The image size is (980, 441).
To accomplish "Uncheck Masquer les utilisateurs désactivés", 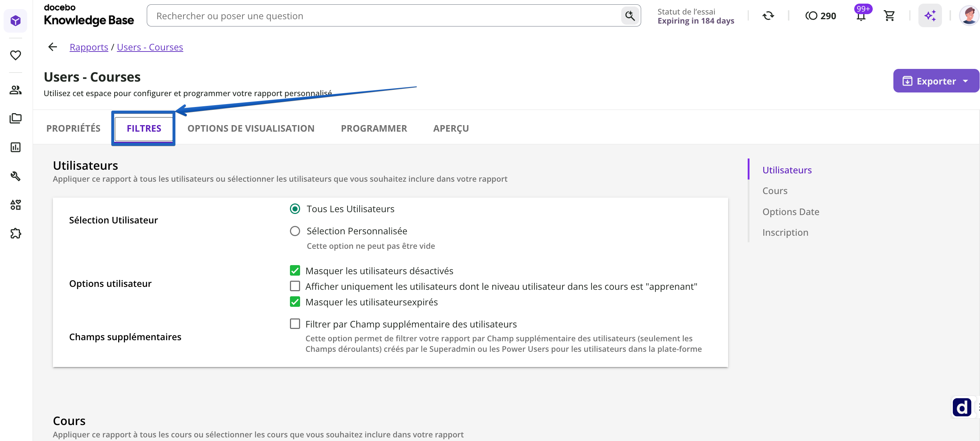I will point(295,271).
